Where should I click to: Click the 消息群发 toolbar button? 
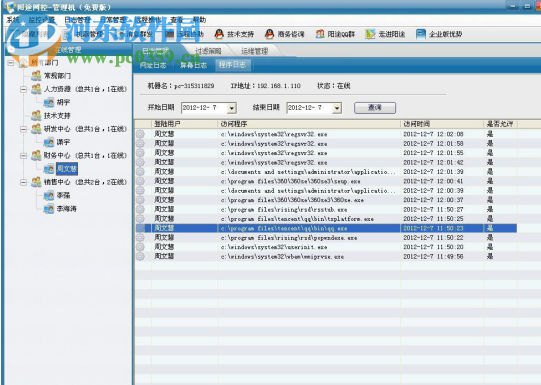135,34
